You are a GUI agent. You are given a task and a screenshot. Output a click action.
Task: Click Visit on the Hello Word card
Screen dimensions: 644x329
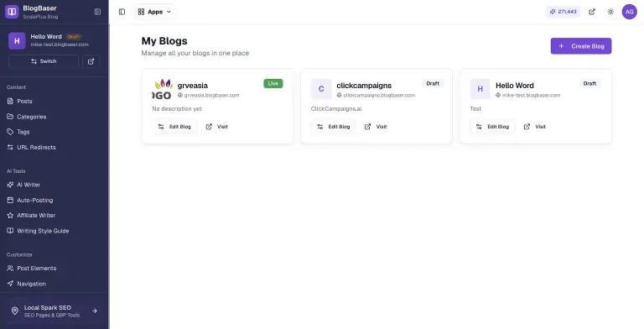[535, 127]
